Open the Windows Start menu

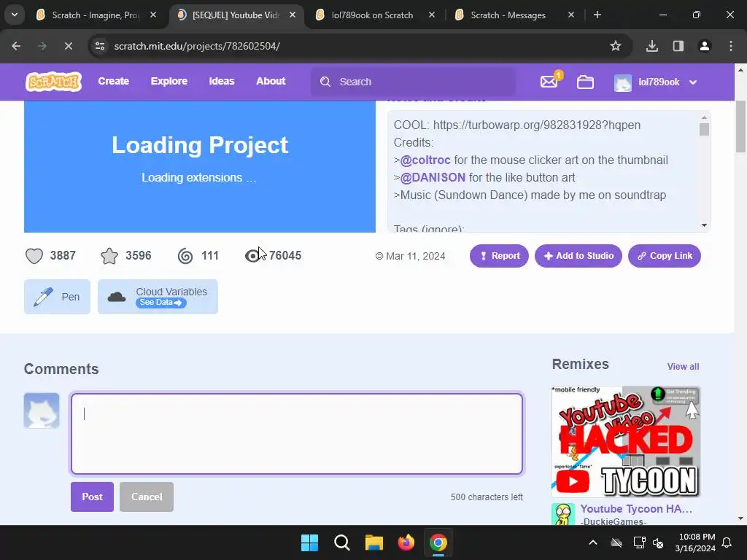[x=309, y=542]
